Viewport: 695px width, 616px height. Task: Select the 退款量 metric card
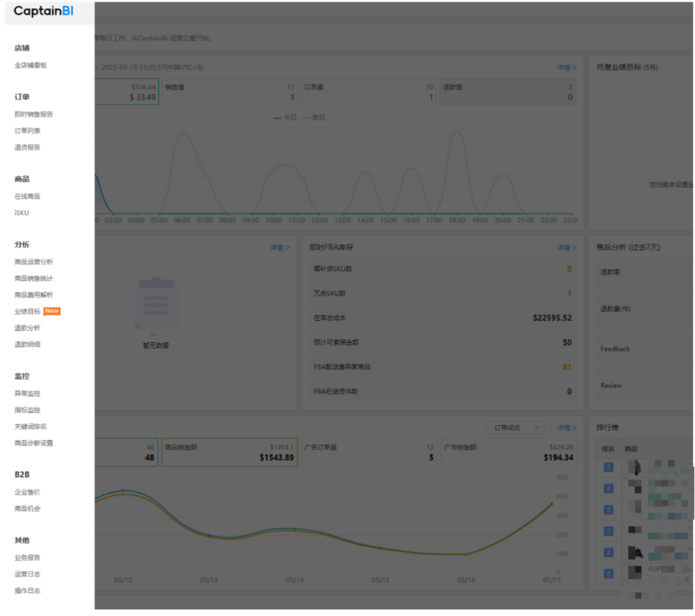pyautogui.click(x=506, y=92)
